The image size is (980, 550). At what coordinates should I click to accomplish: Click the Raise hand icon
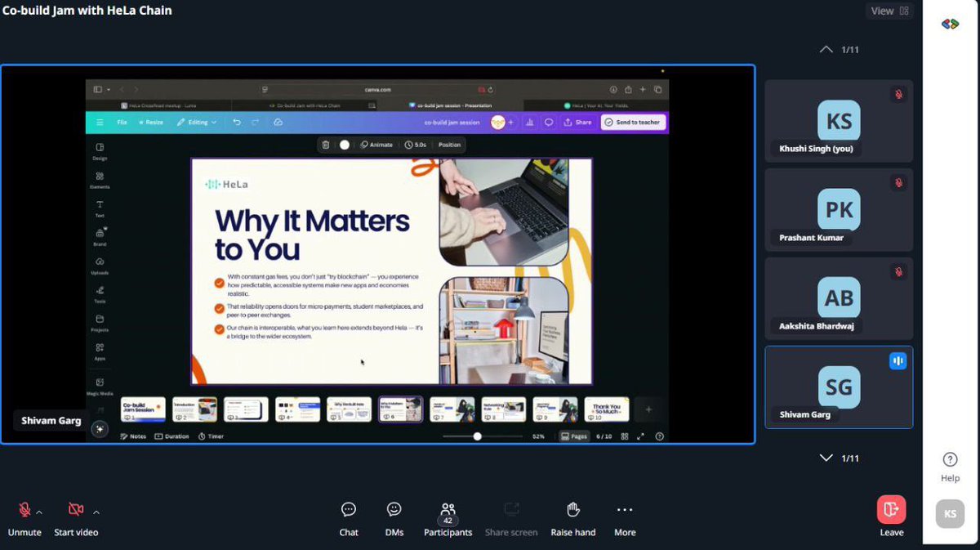573,510
